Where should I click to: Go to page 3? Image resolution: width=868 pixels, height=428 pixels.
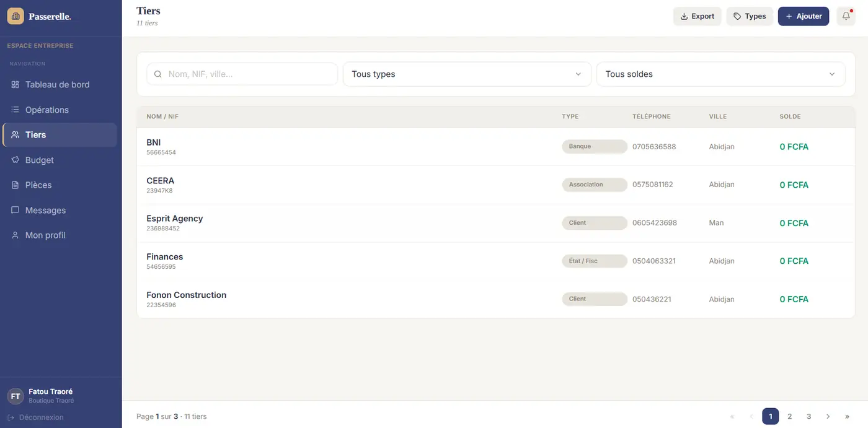[x=809, y=417]
